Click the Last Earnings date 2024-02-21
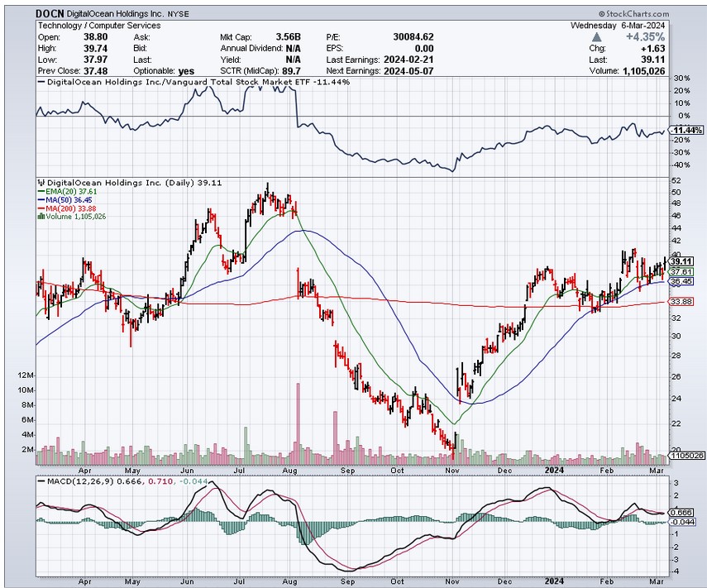The width and height of the screenshot is (707, 588). coord(405,60)
